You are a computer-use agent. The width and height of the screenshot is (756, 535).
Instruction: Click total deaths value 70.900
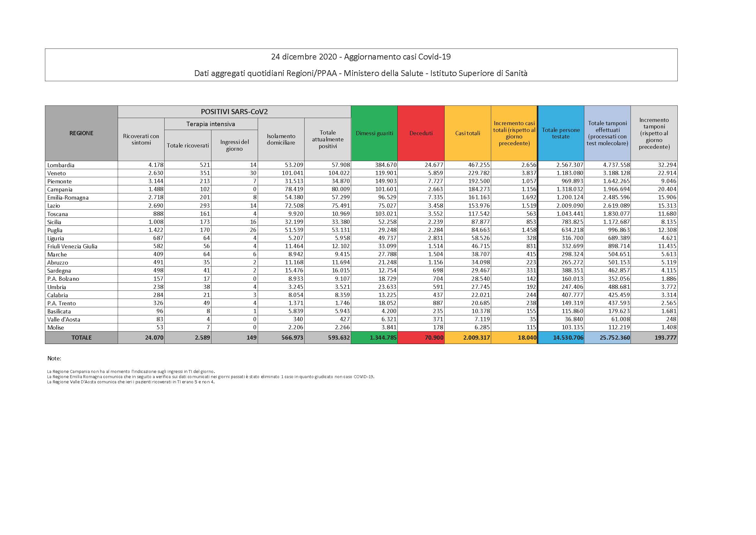434,338
